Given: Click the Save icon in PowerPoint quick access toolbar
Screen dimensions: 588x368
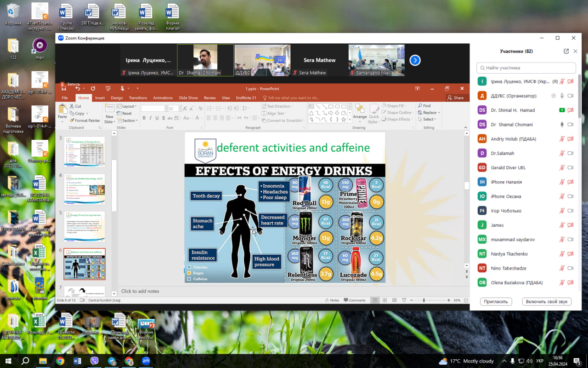Looking at the screenshot, I should 63,88.
